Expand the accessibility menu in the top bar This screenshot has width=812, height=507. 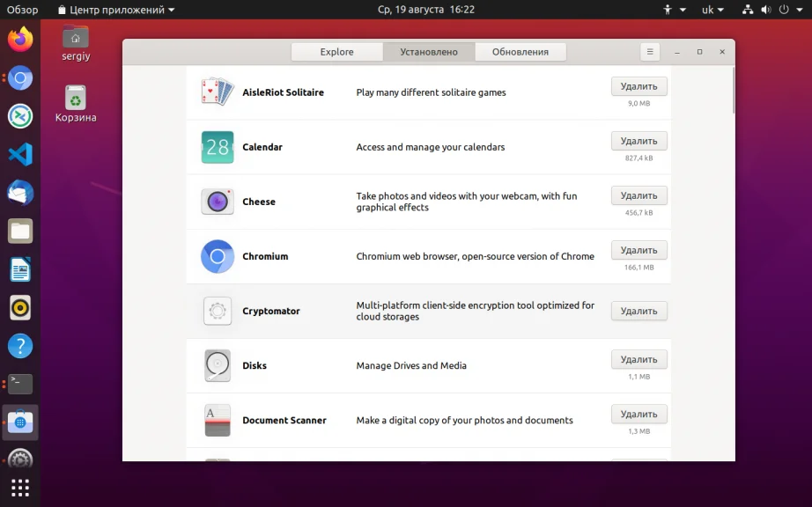(675, 10)
